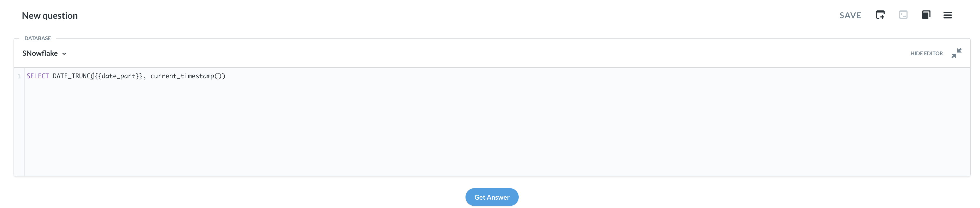
Task: Click the Get Answer button
Action: (492, 197)
